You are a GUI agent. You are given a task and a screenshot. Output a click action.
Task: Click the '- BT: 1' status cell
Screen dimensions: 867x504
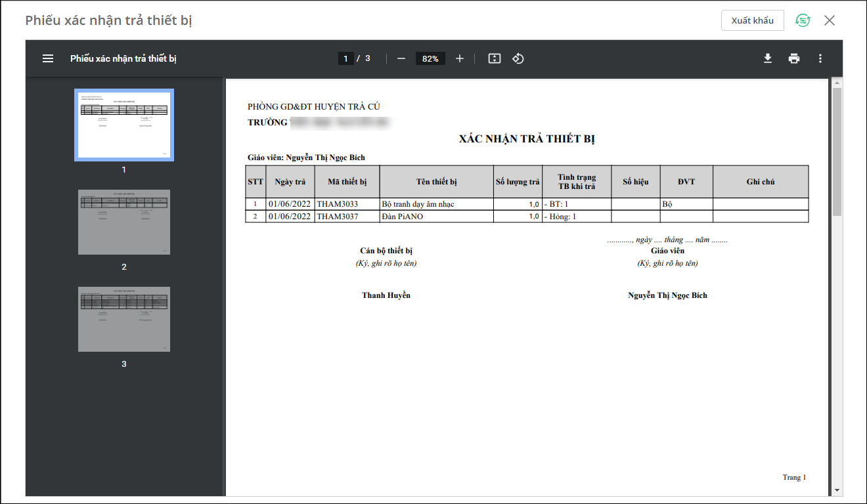click(x=577, y=204)
